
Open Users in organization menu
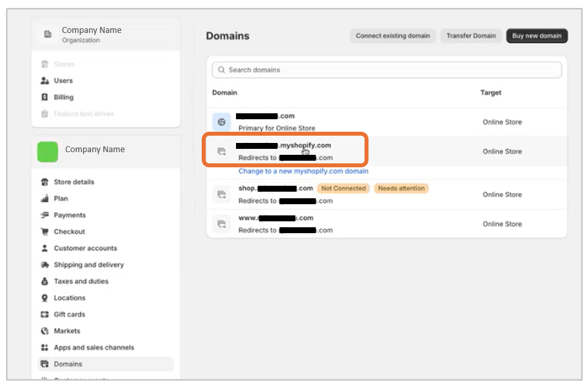coord(63,80)
